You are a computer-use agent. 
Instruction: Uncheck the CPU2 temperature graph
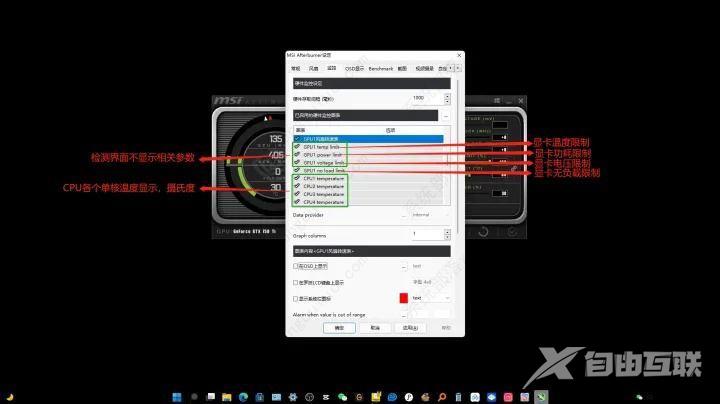(x=297, y=186)
